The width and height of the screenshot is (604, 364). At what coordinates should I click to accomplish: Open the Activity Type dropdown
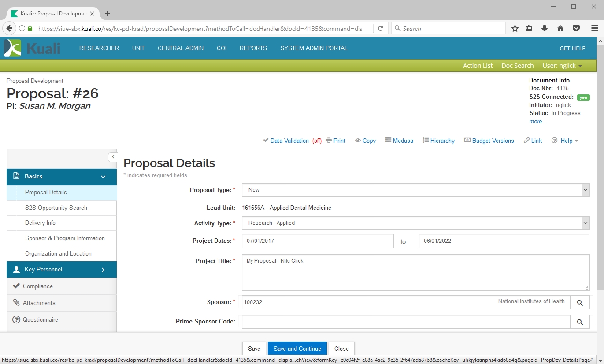pos(415,223)
